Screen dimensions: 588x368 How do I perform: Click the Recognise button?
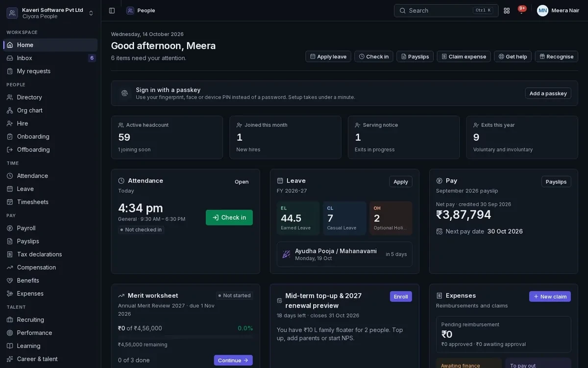[x=557, y=56]
